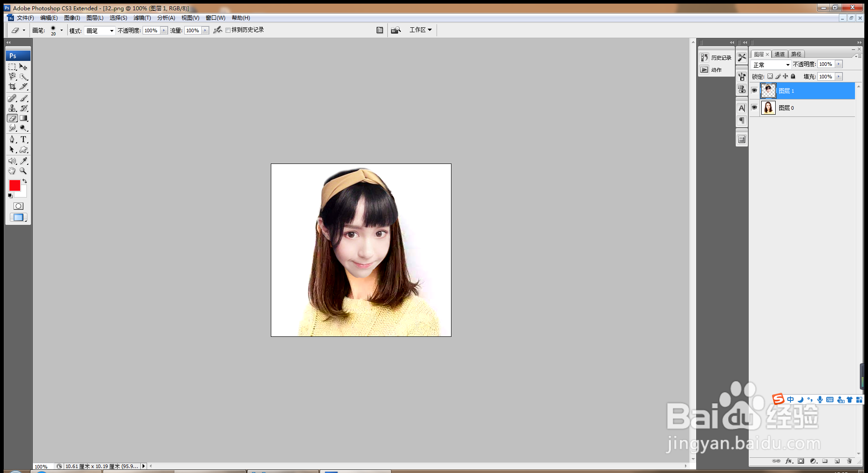This screenshot has height=473, width=868.
Task: Click the 图层 0 layer thumbnail
Action: tap(768, 108)
